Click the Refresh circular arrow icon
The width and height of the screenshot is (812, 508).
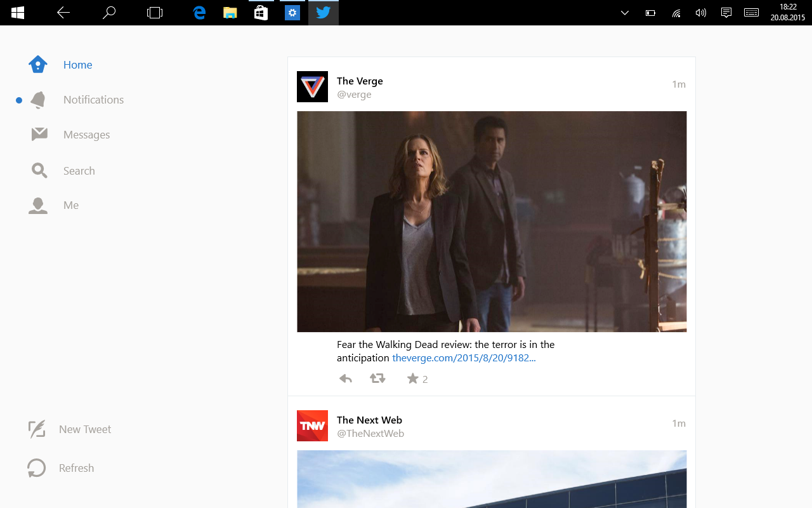click(36, 468)
